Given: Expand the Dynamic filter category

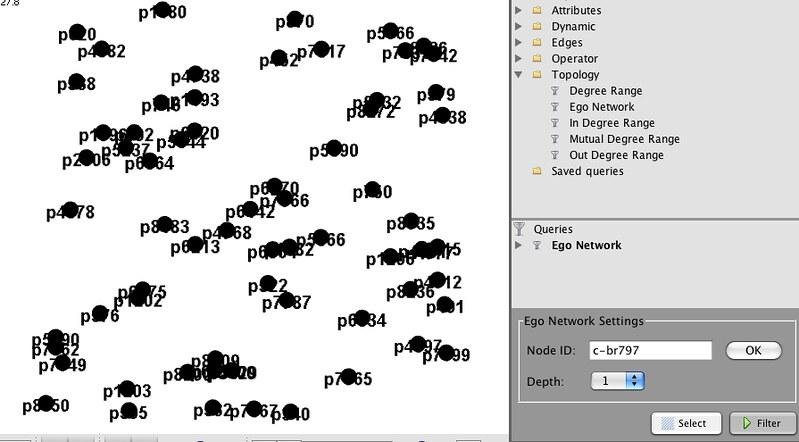Looking at the screenshot, I should pyautogui.click(x=518, y=27).
